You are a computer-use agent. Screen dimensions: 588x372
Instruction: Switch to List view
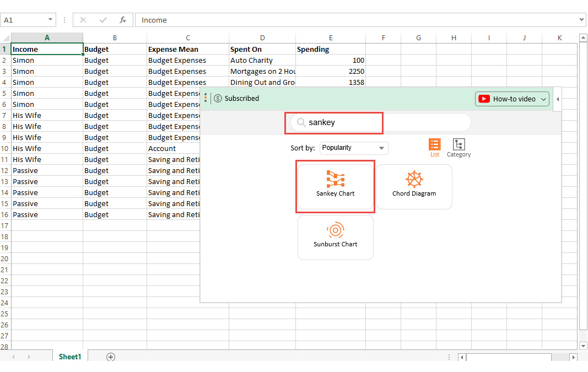pyautogui.click(x=435, y=148)
